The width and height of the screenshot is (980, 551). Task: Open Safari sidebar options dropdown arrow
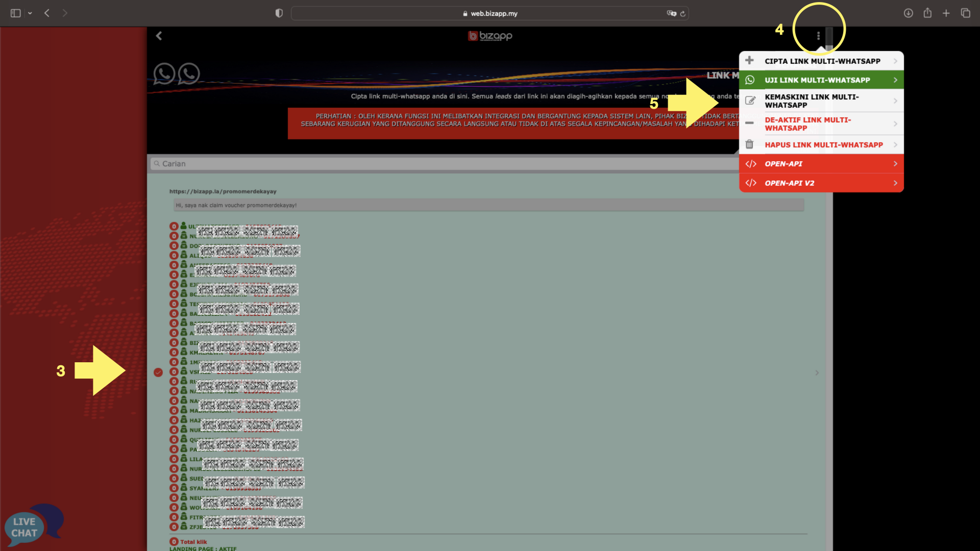point(30,13)
